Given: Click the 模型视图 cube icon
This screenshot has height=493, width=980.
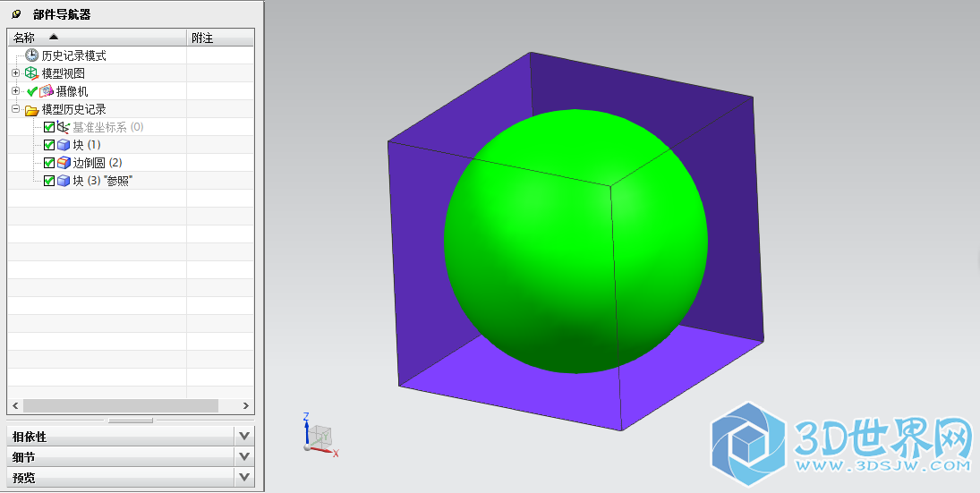Looking at the screenshot, I should [31, 73].
